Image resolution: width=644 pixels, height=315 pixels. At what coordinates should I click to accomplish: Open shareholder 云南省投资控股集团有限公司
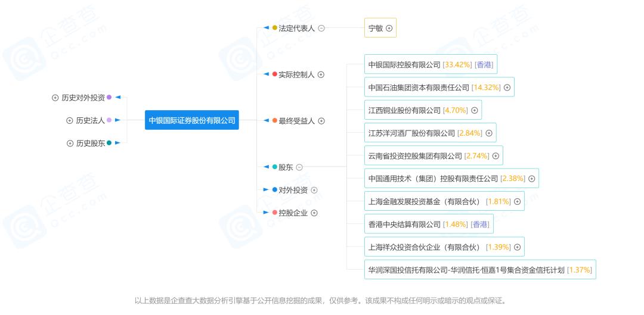point(434,156)
